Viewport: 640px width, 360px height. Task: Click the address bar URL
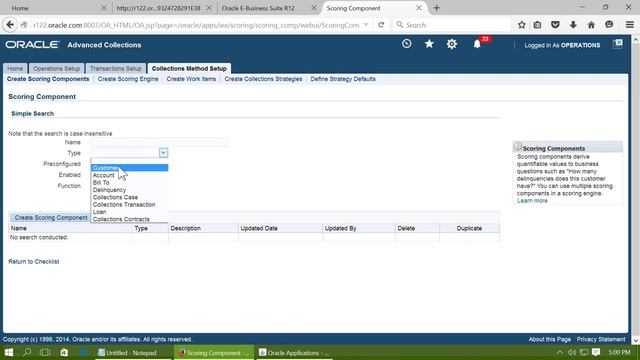(196, 25)
